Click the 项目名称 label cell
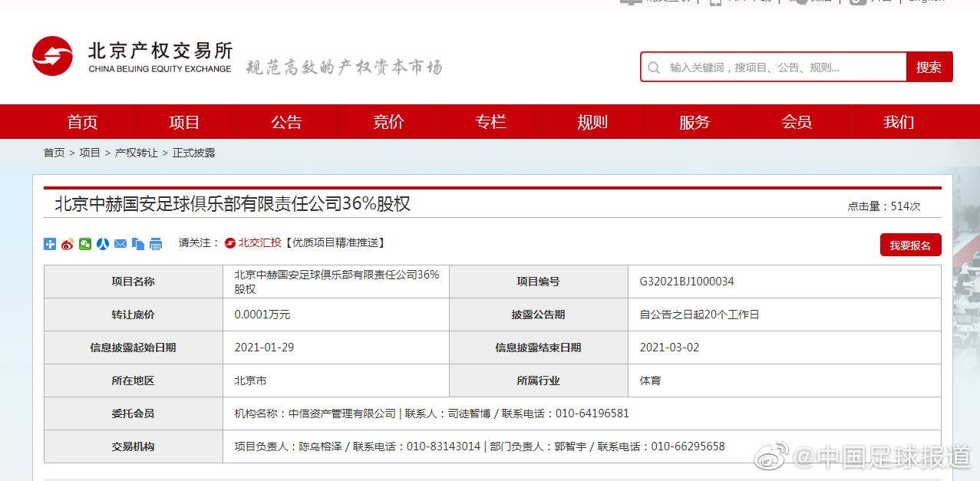980x481 pixels. point(134,282)
